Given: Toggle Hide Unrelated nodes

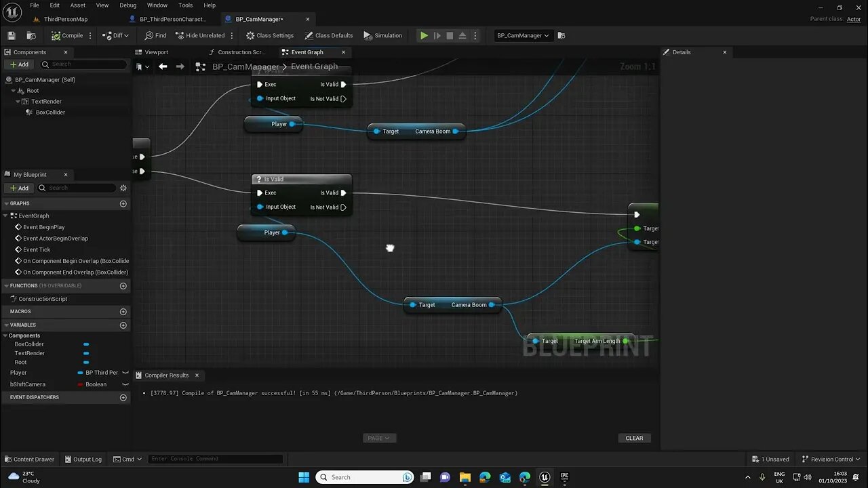Looking at the screenshot, I should pyautogui.click(x=200, y=35).
